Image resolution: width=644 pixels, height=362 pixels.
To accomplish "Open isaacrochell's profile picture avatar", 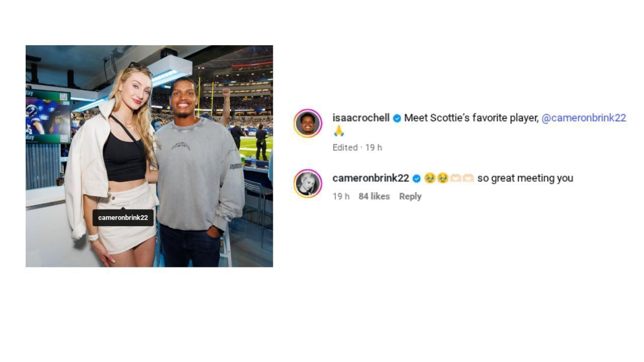I will [x=308, y=123].
